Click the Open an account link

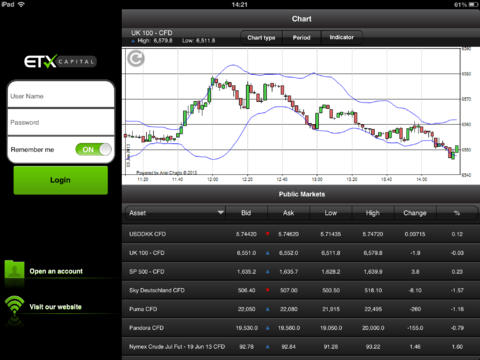click(x=56, y=271)
